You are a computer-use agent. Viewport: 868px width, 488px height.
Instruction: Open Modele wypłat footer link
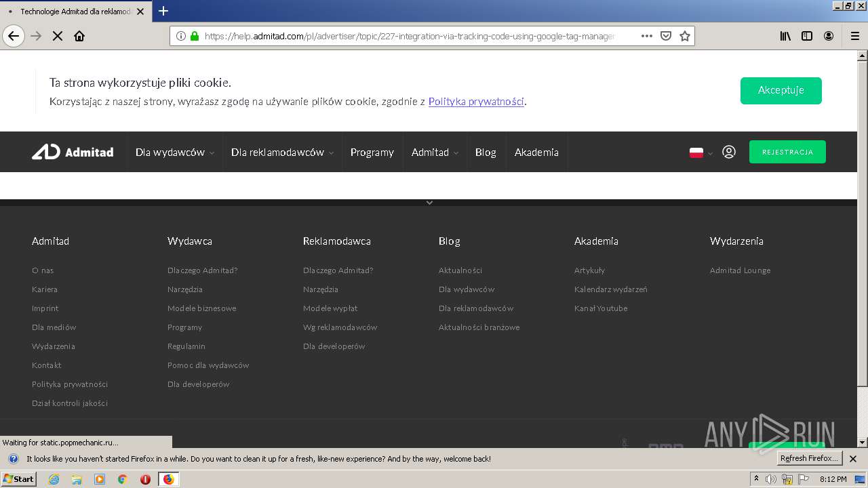pos(330,308)
